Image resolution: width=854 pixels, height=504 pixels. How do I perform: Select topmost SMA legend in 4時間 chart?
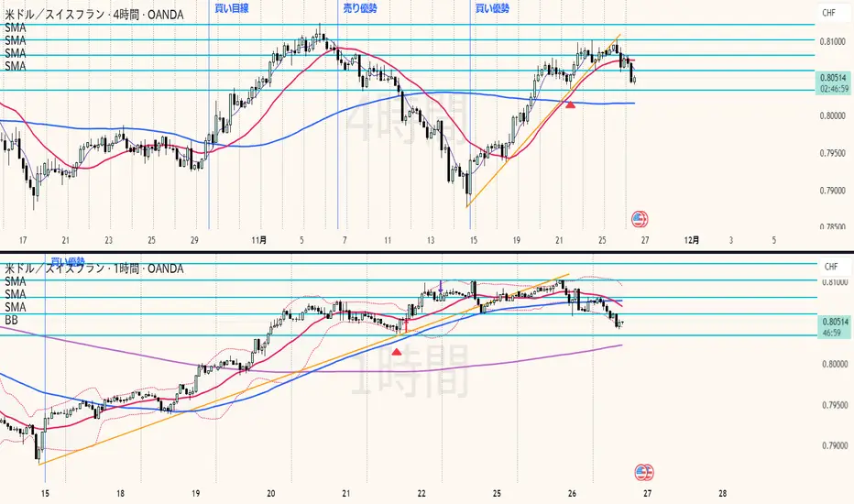[x=16, y=27]
